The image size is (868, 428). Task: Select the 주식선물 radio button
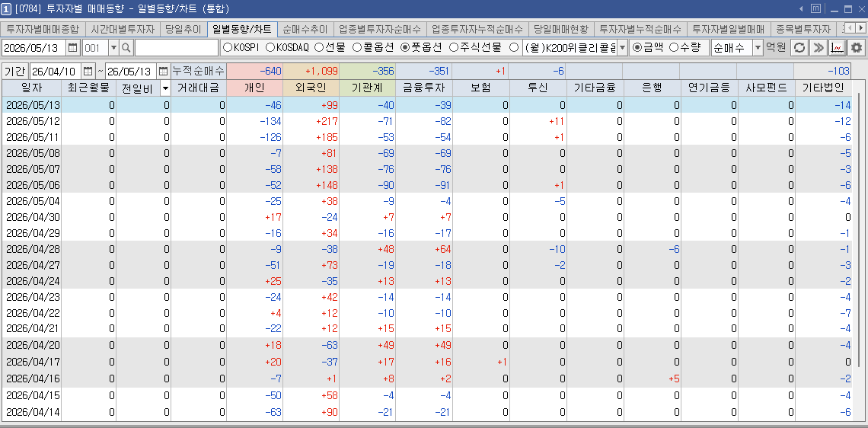coord(454,48)
